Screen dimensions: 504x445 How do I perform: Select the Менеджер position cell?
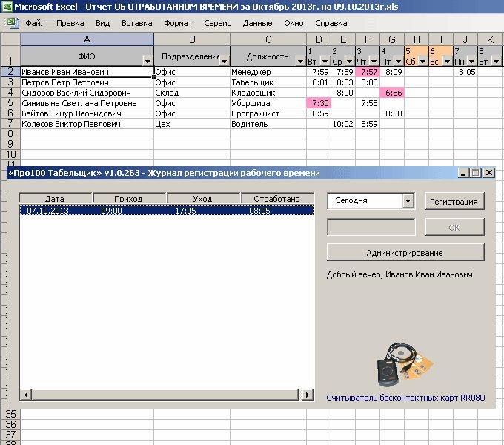point(268,72)
